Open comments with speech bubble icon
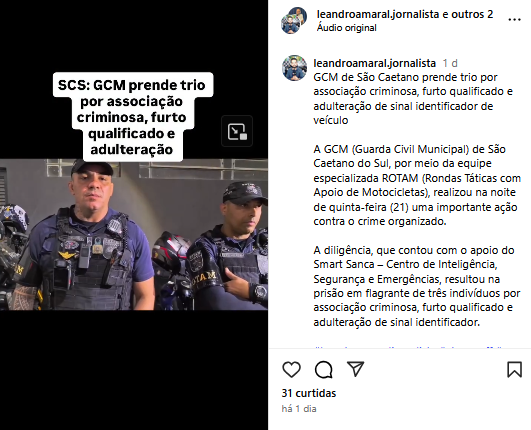The image size is (531, 430). coord(323,369)
